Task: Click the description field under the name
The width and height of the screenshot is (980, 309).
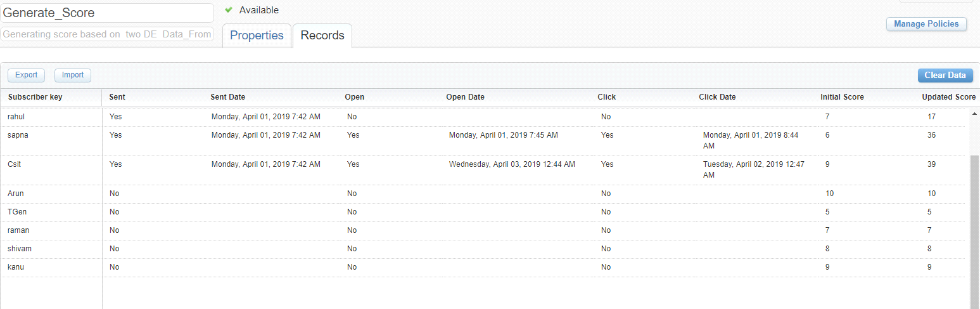Action: coord(107,34)
